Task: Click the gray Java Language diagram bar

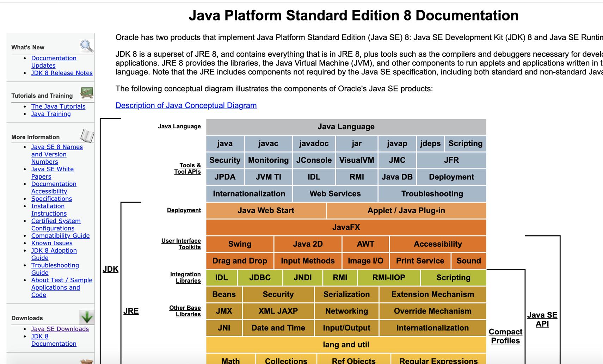Action: [346, 127]
